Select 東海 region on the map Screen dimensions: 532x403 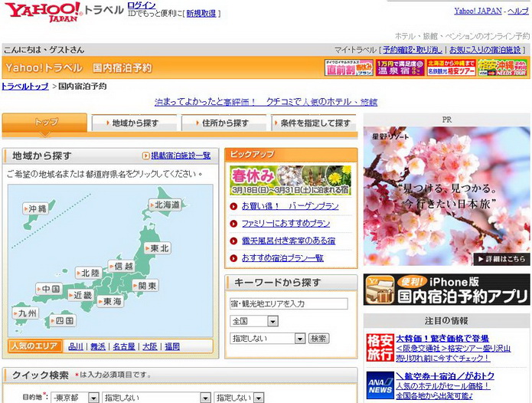click(110, 301)
